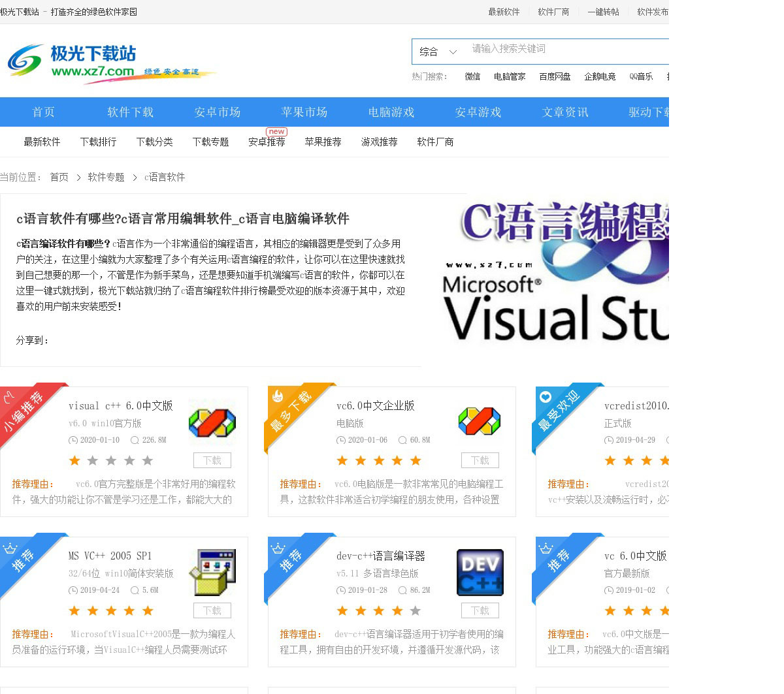Click hot search term 百度网盘
This screenshot has height=694, width=784.
(x=555, y=76)
